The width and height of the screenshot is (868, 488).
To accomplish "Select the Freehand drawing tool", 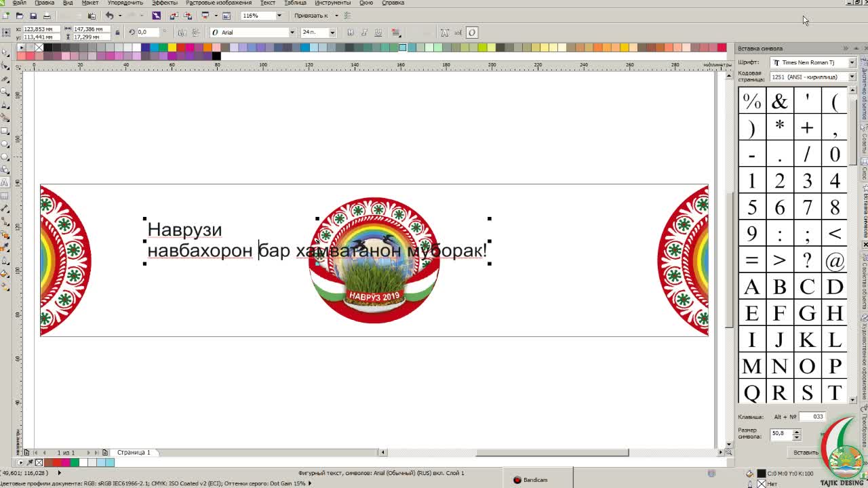I will tap(5, 105).
